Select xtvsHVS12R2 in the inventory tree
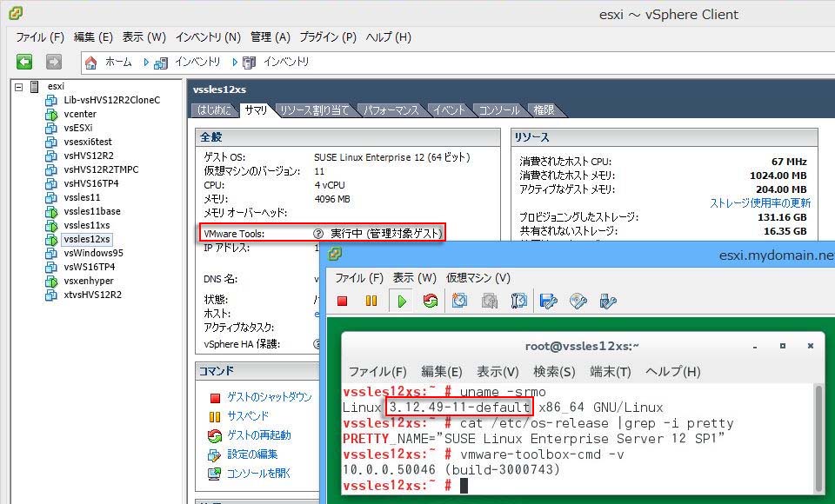 coord(93,295)
